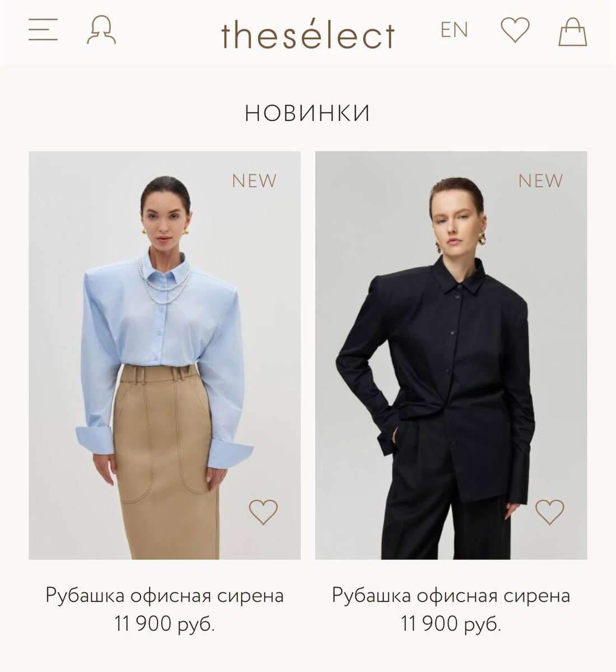This screenshot has height=672, width=616.
Task: Switch site language to EN
Action: pyautogui.click(x=454, y=30)
